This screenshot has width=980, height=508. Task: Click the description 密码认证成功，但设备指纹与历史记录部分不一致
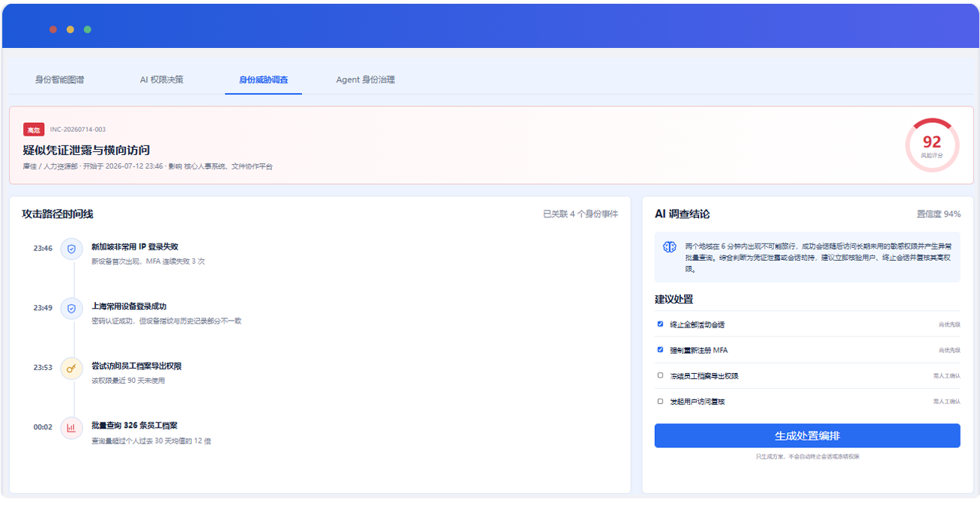click(x=166, y=321)
